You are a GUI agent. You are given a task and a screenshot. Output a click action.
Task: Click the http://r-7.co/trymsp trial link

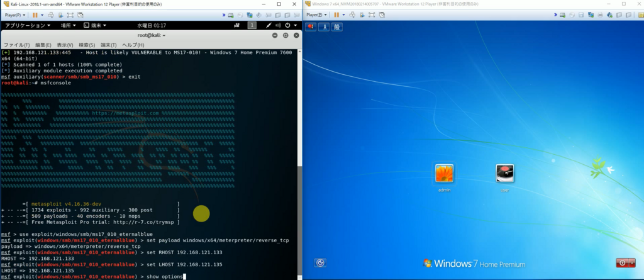click(145, 222)
